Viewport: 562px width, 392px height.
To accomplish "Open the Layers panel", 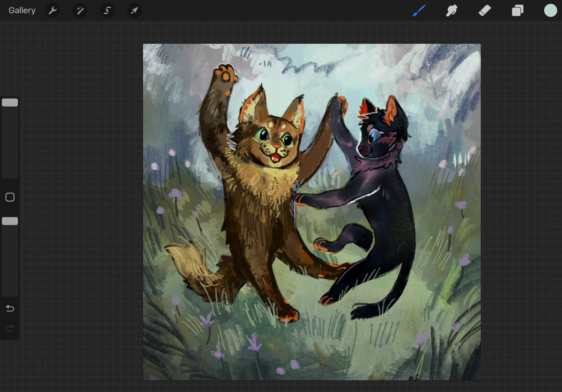I will pos(518,10).
